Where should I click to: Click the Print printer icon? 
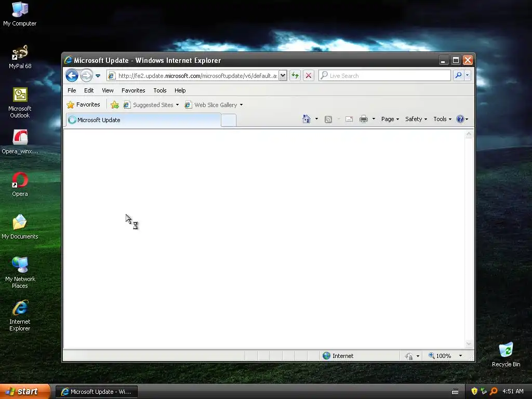pyautogui.click(x=363, y=119)
